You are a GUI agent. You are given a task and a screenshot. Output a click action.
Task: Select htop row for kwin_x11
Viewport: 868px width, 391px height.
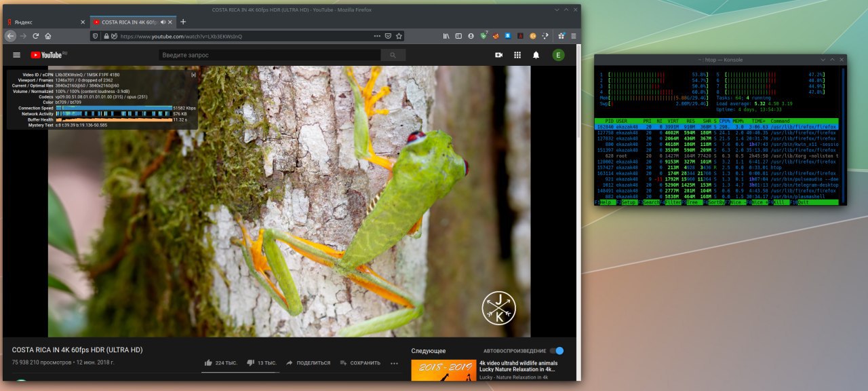pos(716,144)
